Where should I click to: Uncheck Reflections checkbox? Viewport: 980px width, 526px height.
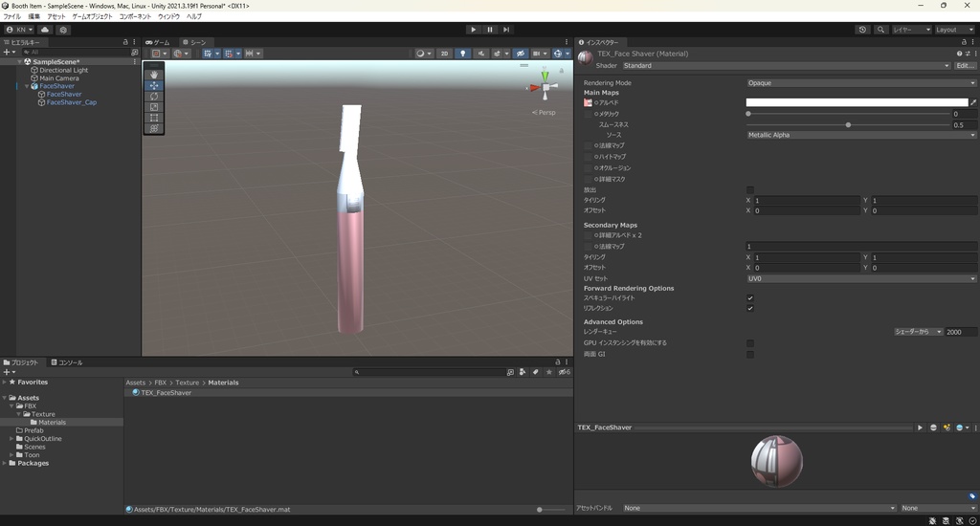(x=750, y=309)
